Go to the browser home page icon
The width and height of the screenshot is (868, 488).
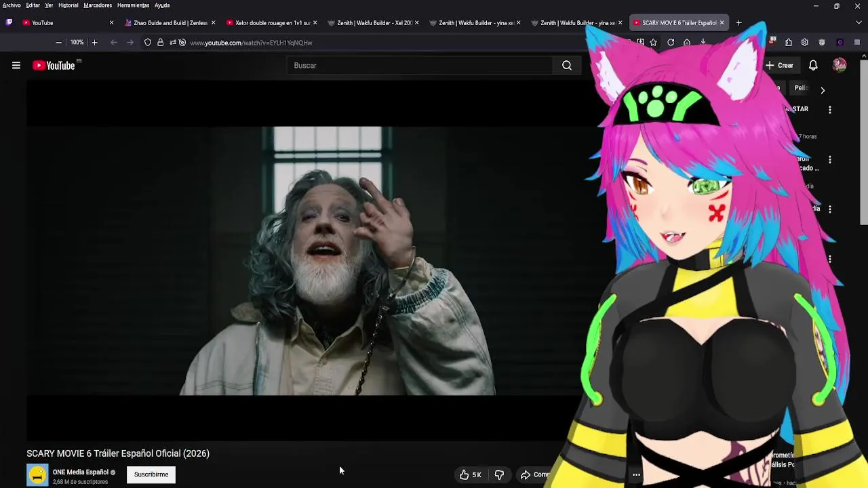[687, 43]
